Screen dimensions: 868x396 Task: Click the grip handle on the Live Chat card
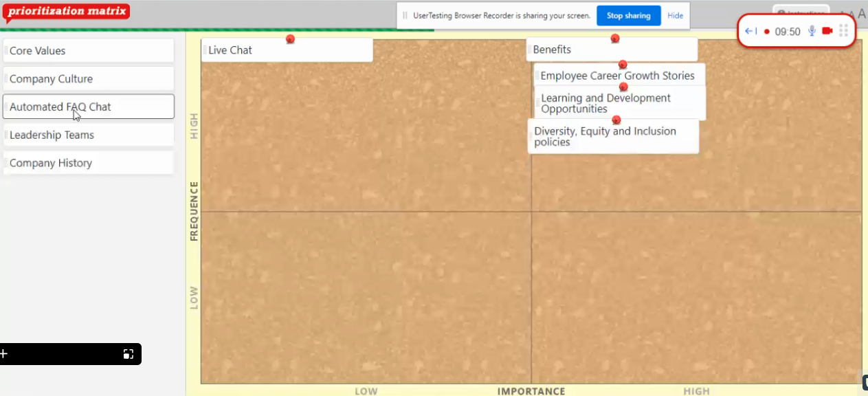coord(205,49)
